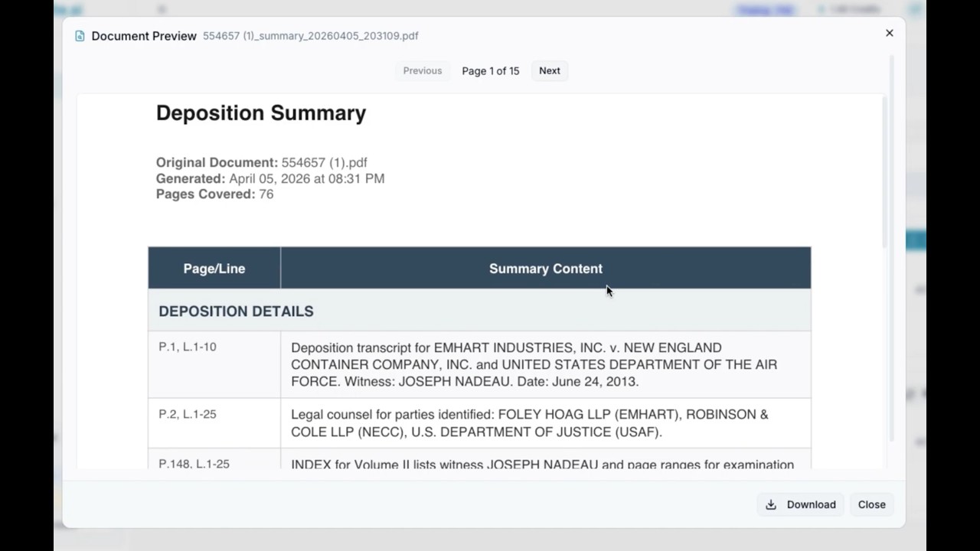The width and height of the screenshot is (980, 551).
Task: Click the Page/Line column header
Action: (214, 269)
